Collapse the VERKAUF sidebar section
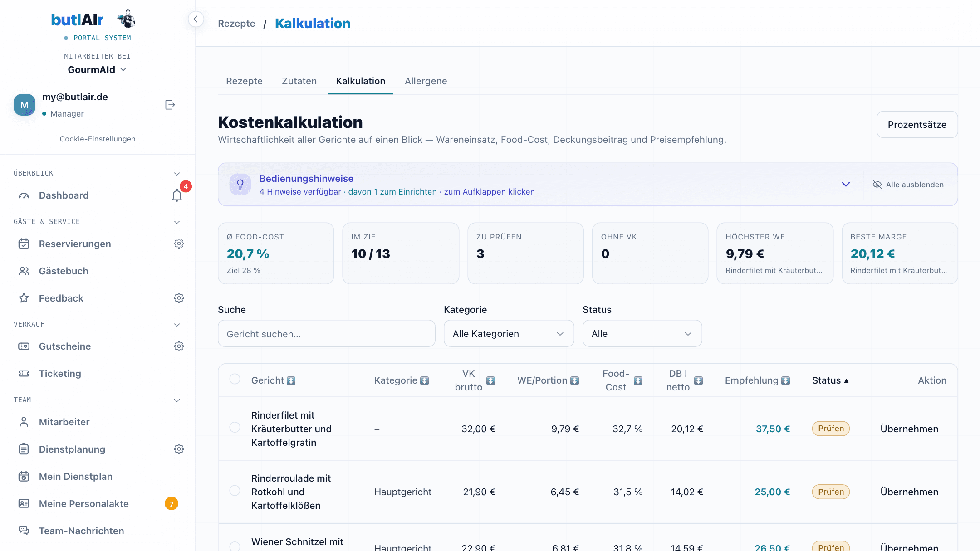The image size is (980, 551). 177,325
